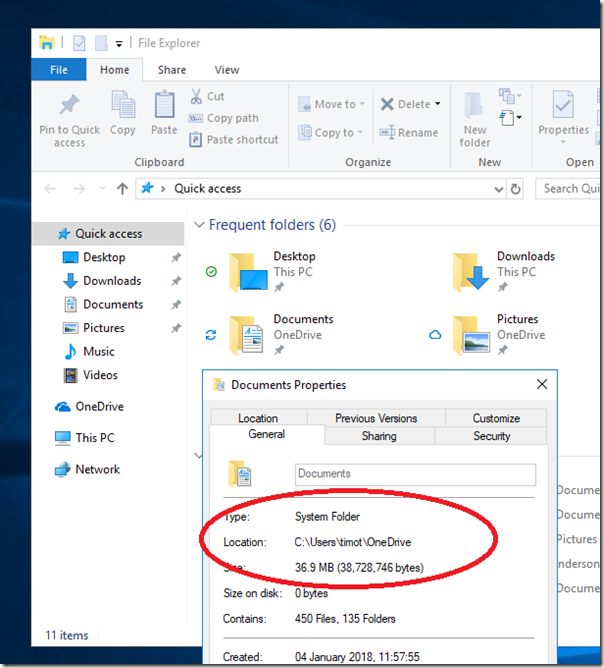
Task: Click the Rename ribbon button
Action: point(409,132)
